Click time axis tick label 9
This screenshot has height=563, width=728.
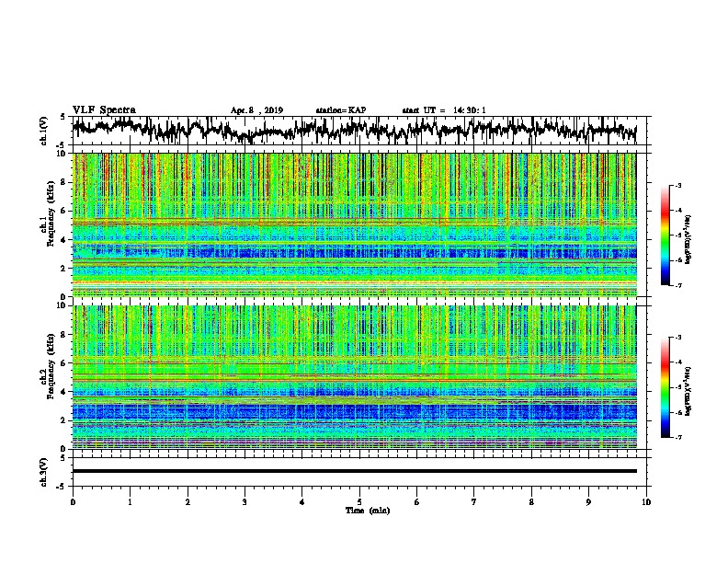pos(588,502)
